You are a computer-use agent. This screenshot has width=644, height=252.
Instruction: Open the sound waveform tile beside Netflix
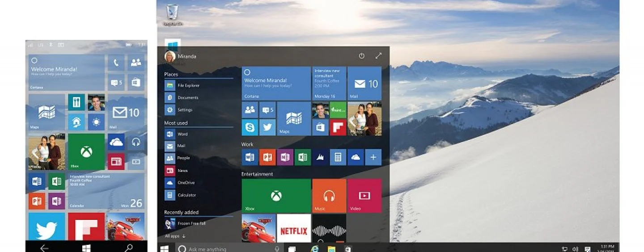click(329, 228)
